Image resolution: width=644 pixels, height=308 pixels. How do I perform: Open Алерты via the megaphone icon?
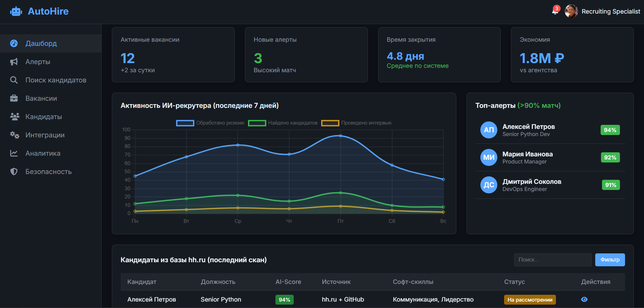coord(14,62)
